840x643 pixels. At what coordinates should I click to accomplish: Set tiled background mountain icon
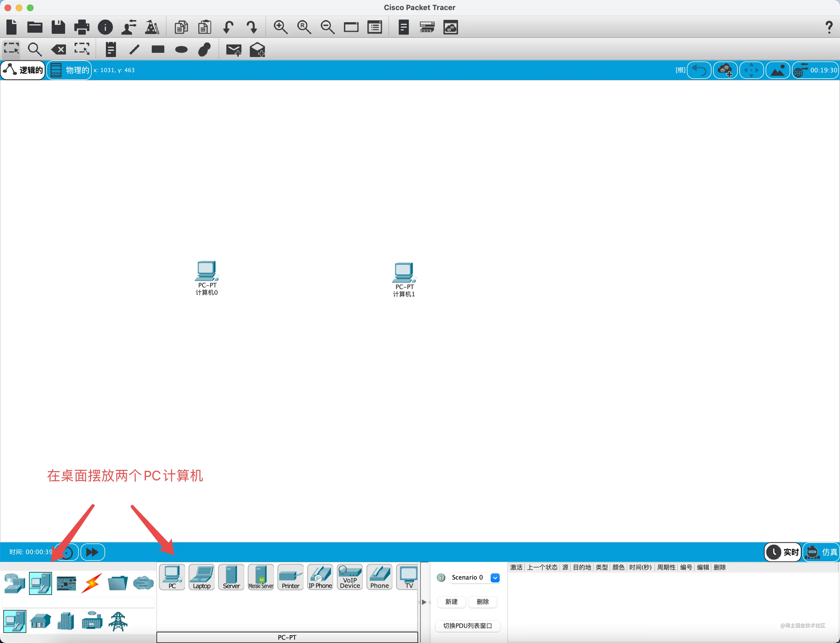778,70
